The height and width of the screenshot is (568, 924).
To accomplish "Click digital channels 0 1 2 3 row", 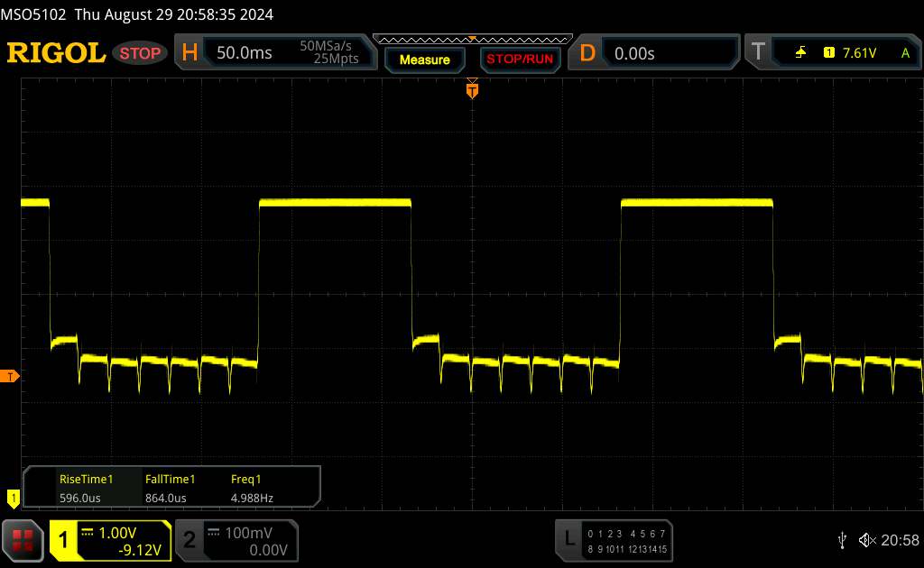I will pos(605,534).
